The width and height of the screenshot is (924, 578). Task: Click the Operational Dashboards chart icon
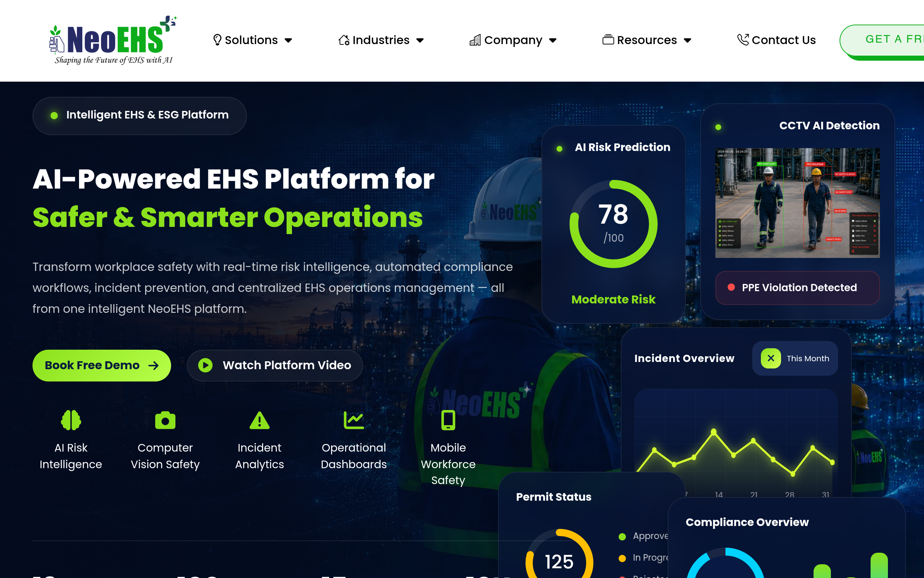pos(354,420)
